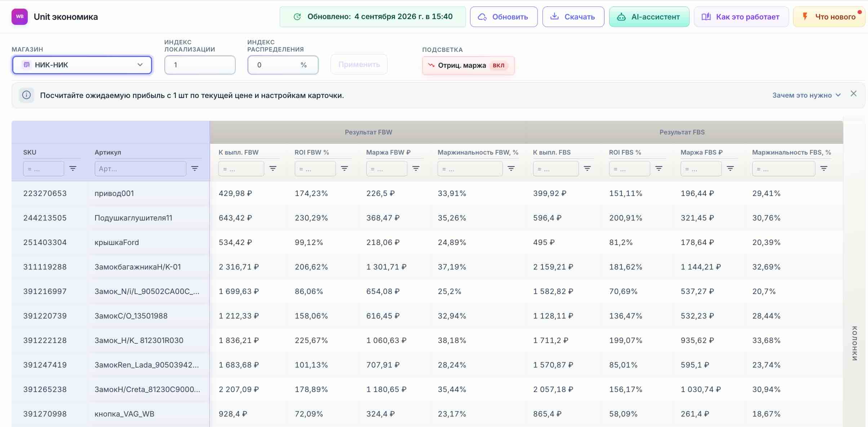Screen dimensions: 868x427
Task: Open filter menu icon for ROI FBS %
Action: pyautogui.click(x=659, y=168)
